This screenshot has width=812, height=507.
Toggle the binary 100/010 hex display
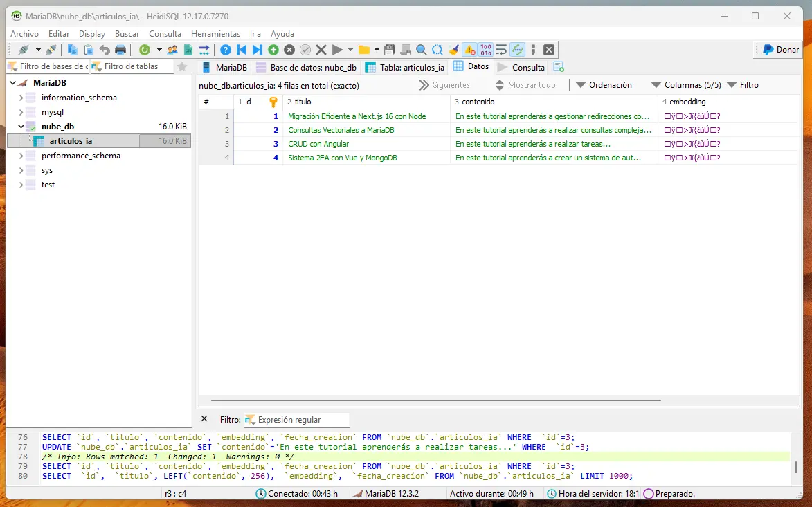tap(486, 50)
